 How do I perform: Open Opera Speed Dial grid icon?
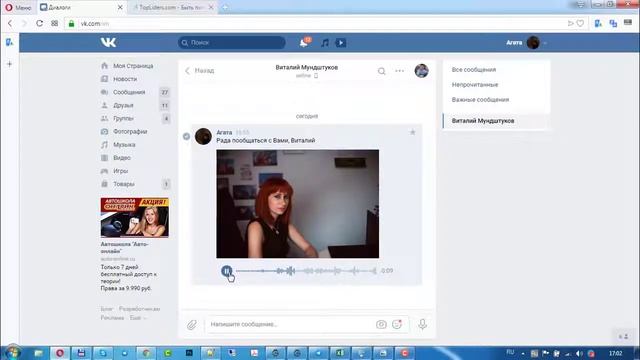(x=54, y=23)
